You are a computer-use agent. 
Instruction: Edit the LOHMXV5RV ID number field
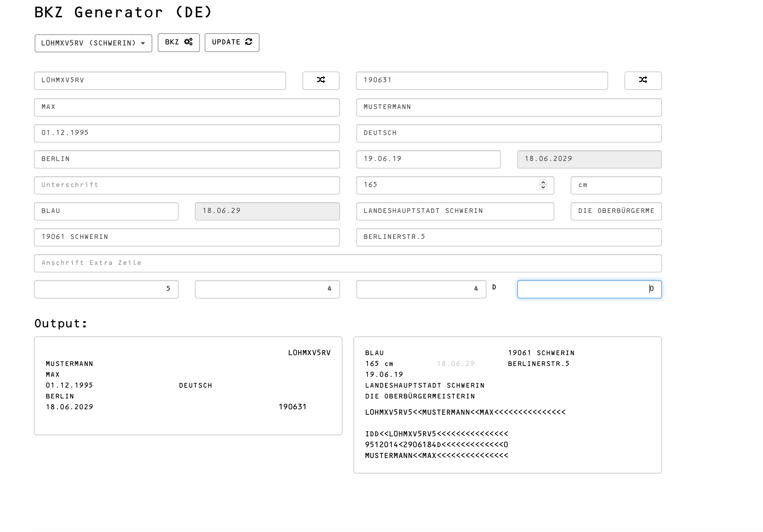point(160,80)
